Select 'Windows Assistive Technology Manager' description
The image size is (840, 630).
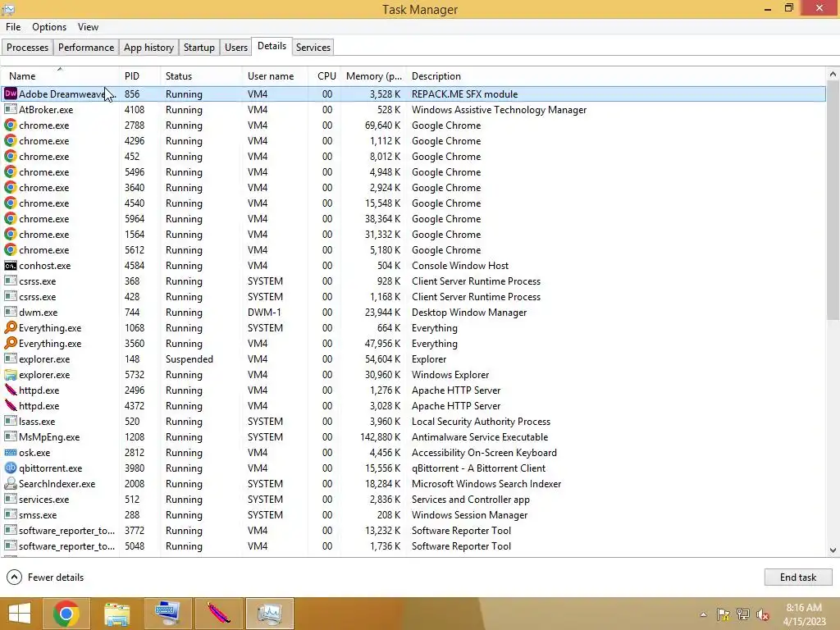(x=499, y=109)
